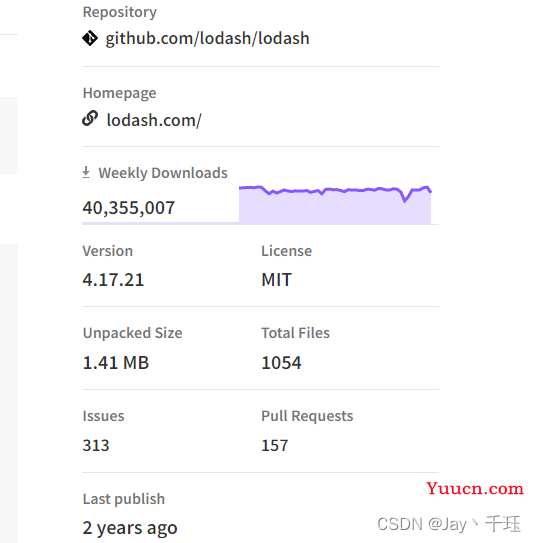The image size is (536, 543).
Task: Click the 1.41 MB unpacked size
Action: click(x=116, y=363)
